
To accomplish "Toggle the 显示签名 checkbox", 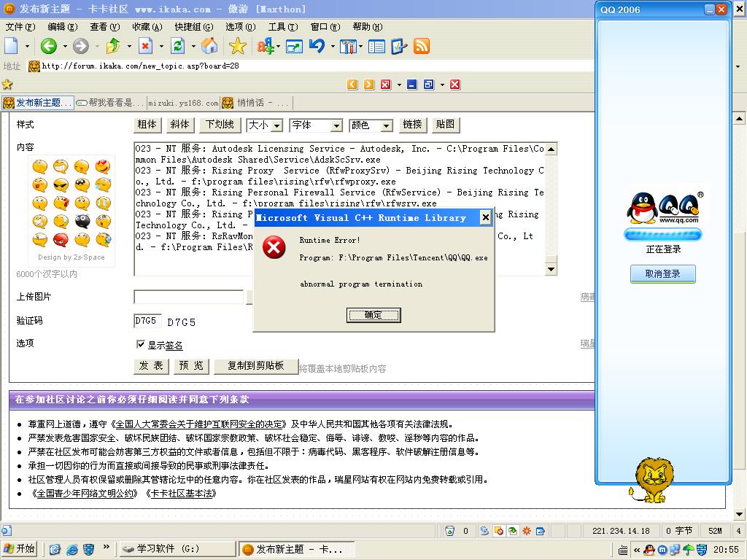I will pos(141,344).
